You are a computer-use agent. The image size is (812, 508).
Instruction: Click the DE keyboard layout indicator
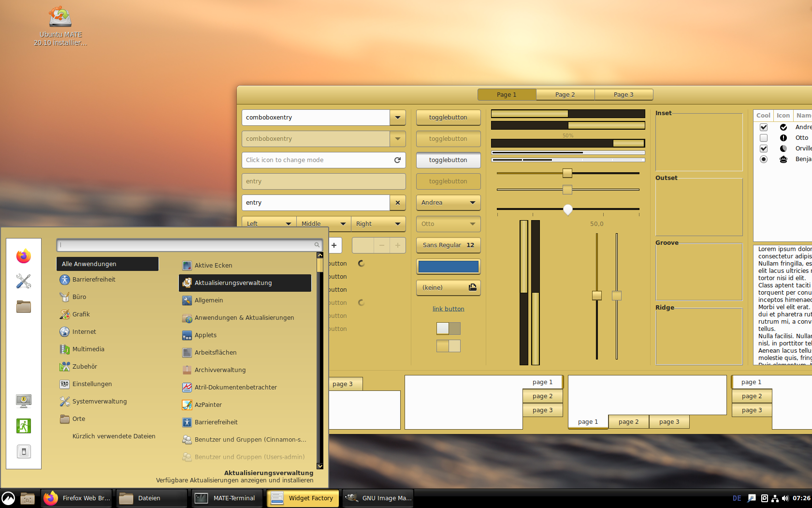(737, 498)
